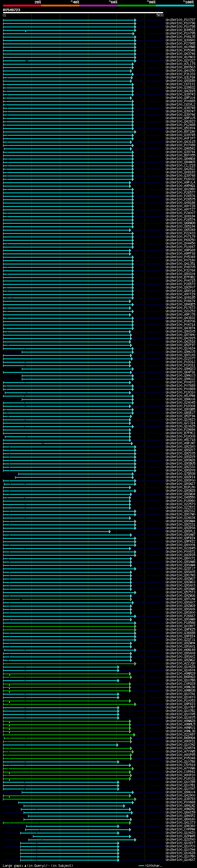Screen dimensions: 197x868
Task: Open hit UniRef100_A9NLD6
Action: coord(180,687)
